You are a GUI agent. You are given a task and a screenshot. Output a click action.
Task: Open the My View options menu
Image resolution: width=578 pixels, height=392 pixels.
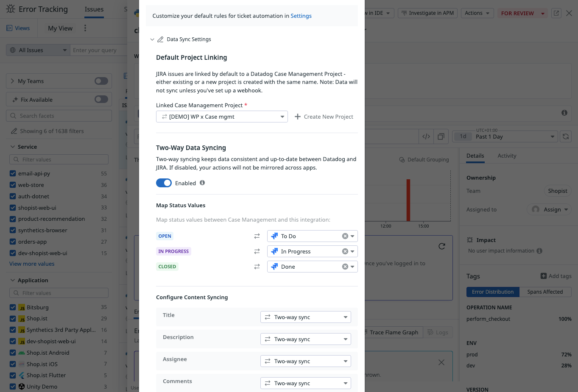(85, 28)
